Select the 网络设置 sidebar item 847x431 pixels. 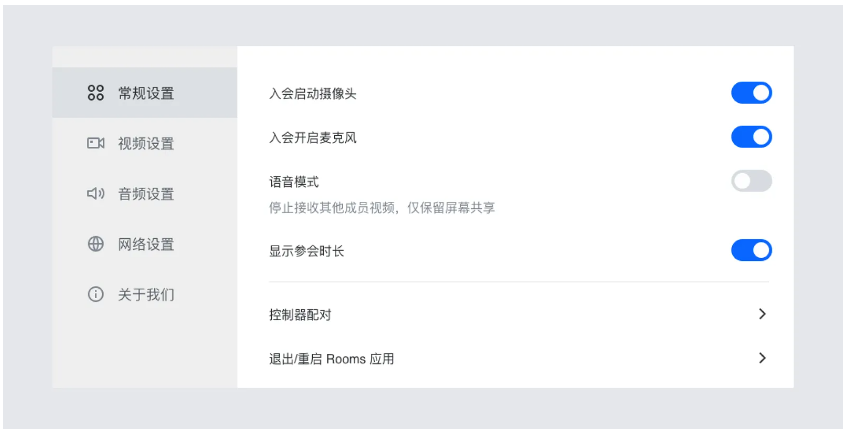pos(146,244)
